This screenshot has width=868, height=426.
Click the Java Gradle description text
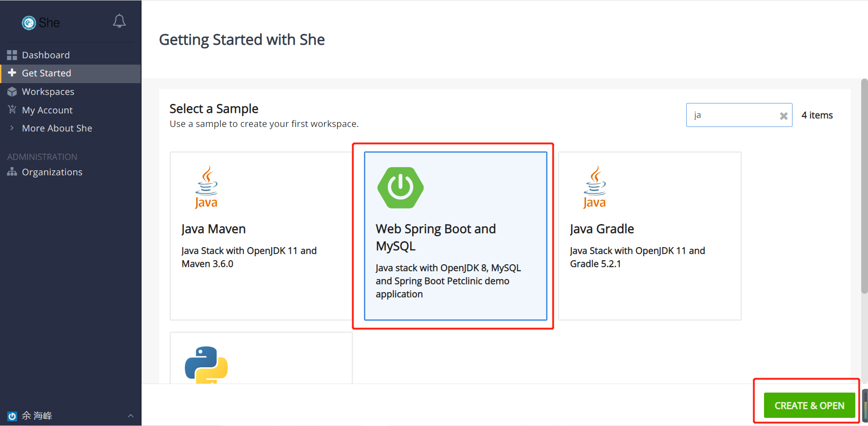click(x=637, y=257)
